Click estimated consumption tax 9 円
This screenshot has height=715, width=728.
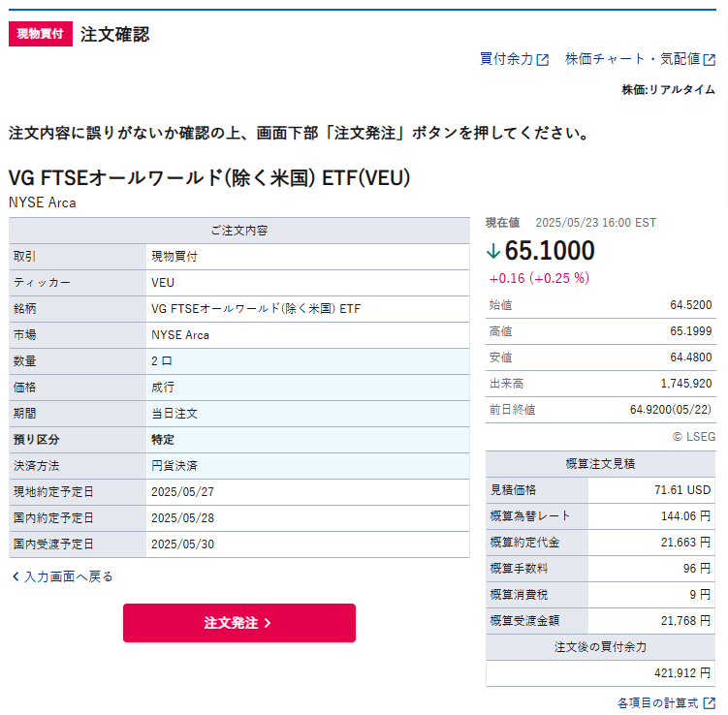tap(700, 594)
